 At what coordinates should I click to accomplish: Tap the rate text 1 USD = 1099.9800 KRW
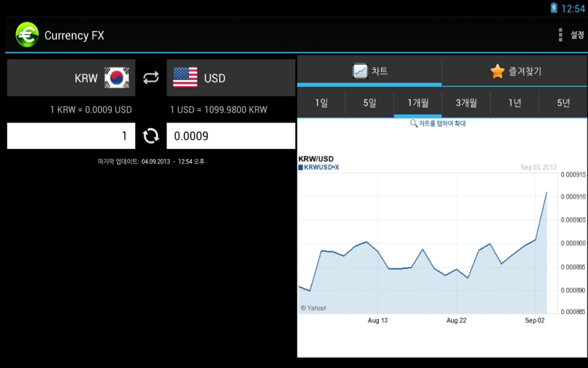pos(219,109)
